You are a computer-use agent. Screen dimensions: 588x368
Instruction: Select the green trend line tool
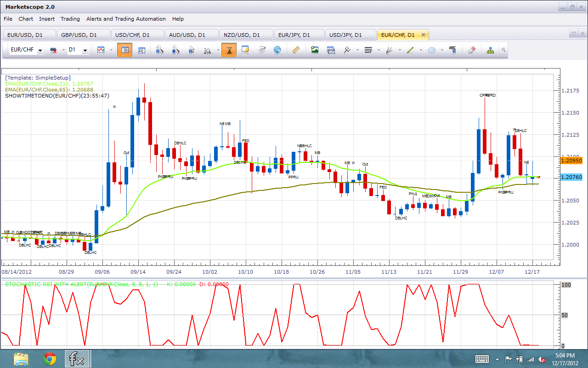point(410,50)
